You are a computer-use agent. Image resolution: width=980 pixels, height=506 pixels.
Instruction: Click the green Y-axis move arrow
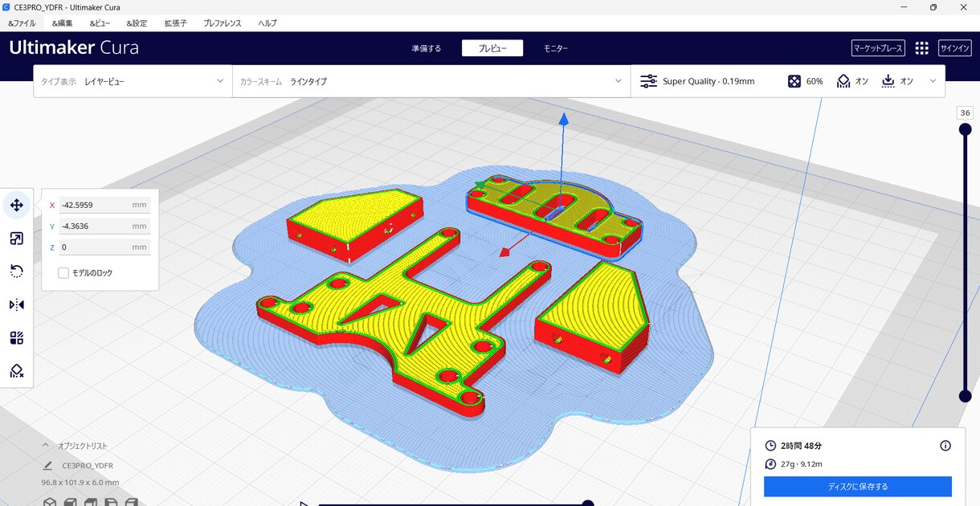[x=480, y=186]
